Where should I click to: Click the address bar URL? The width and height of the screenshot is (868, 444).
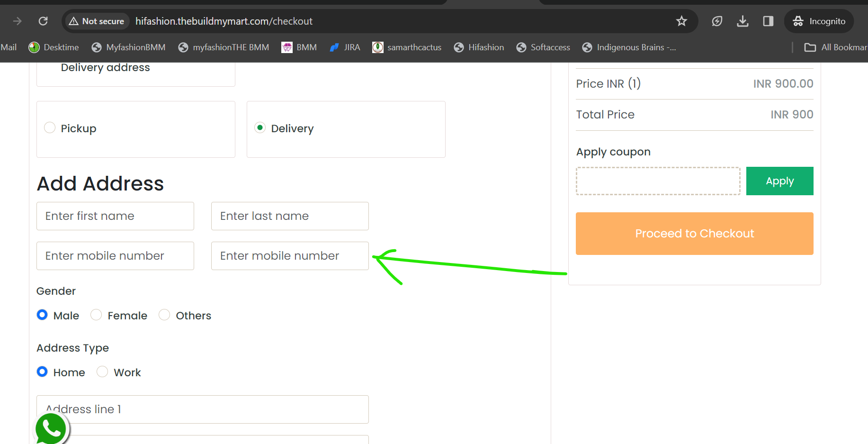point(224,21)
